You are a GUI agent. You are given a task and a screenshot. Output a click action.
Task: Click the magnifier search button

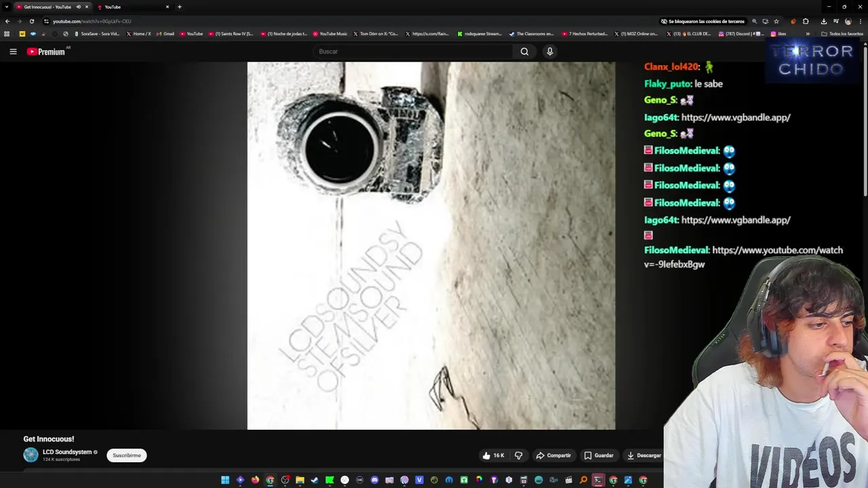(x=524, y=52)
